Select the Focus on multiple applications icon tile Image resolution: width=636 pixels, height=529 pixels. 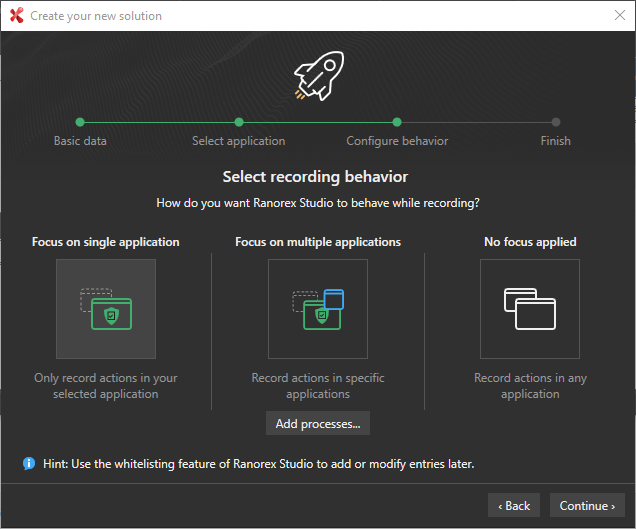coord(318,309)
